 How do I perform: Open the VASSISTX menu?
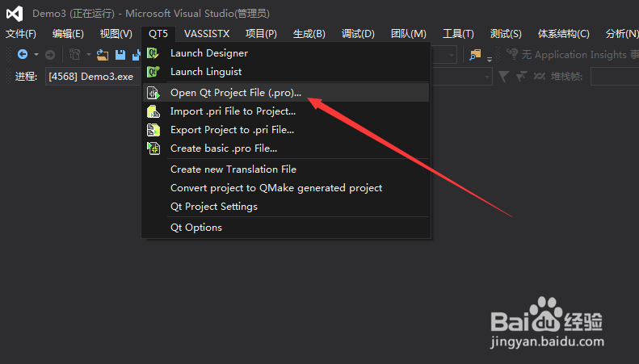(x=206, y=33)
